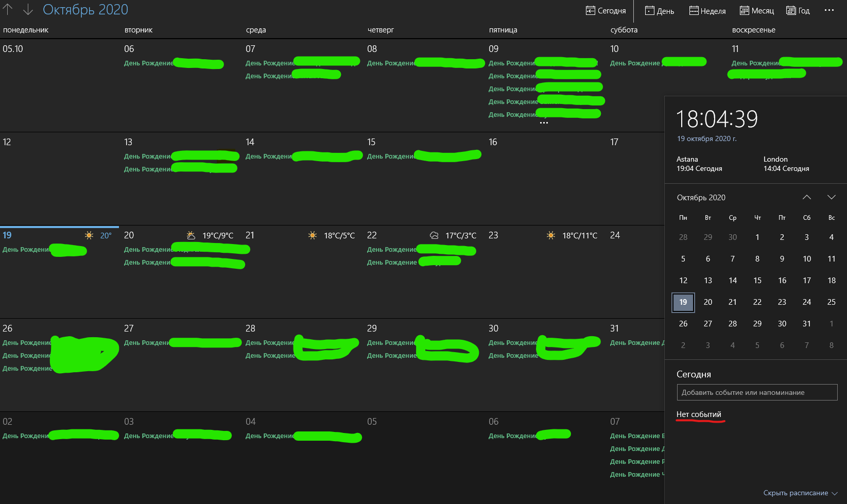Click Astana world clock entry

[699, 164]
